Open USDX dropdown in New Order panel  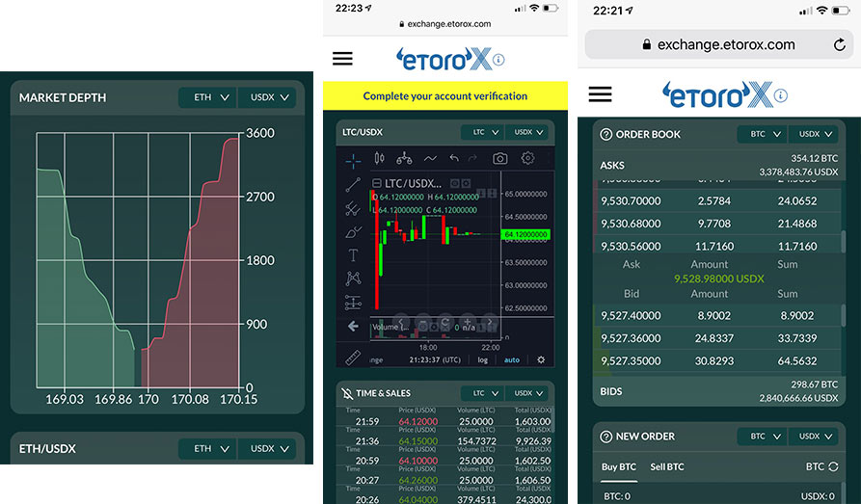click(813, 437)
